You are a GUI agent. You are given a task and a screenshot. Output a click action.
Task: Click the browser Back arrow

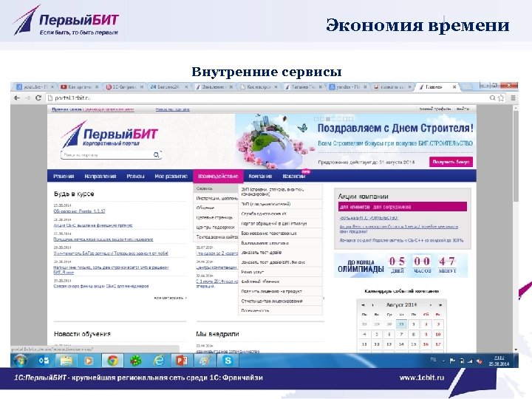[x=16, y=98]
